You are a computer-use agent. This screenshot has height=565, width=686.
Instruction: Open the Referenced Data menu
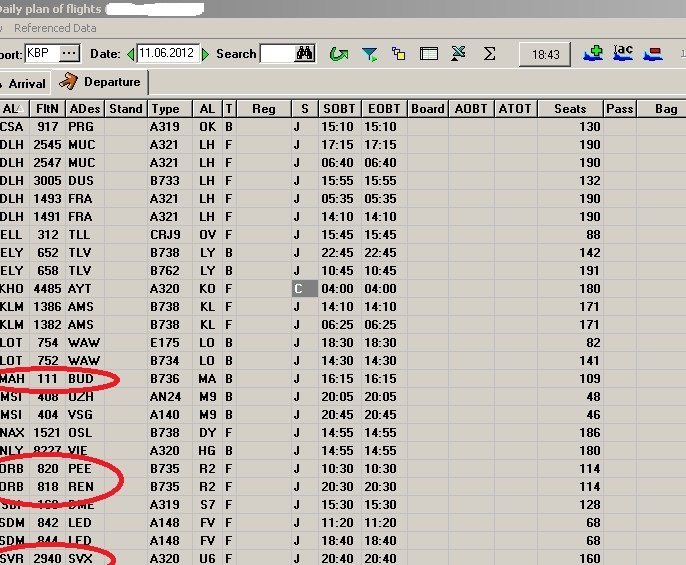click(55, 28)
